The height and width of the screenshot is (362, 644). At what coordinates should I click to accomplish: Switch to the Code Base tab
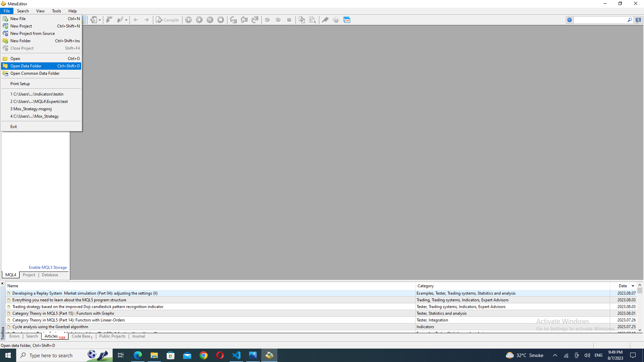[x=81, y=336]
